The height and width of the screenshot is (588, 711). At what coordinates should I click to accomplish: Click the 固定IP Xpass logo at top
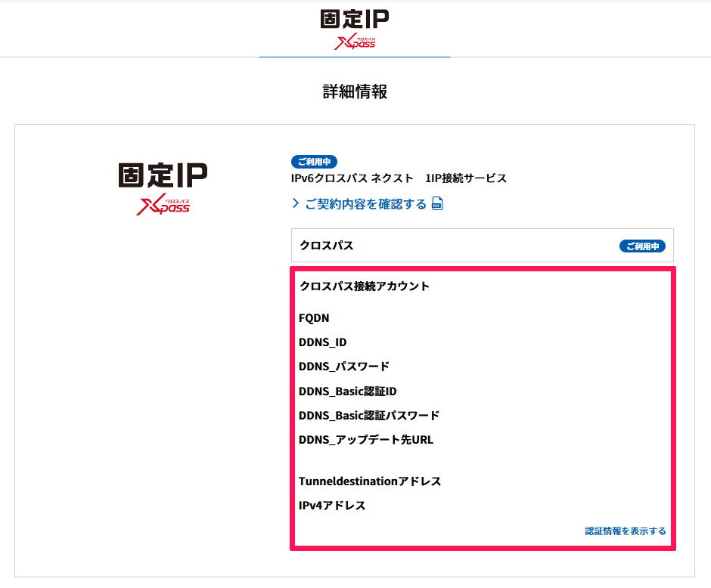(355, 29)
